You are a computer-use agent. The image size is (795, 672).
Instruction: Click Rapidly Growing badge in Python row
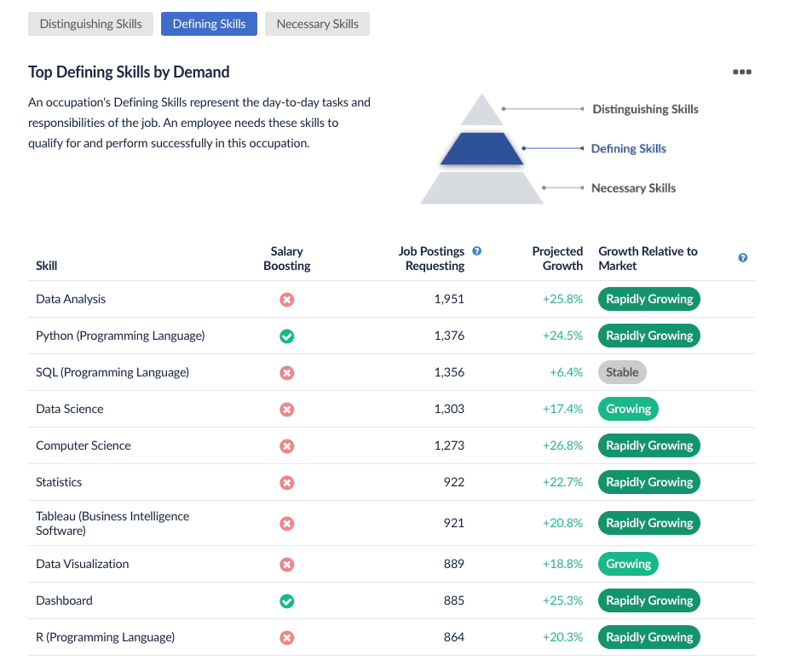(649, 336)
